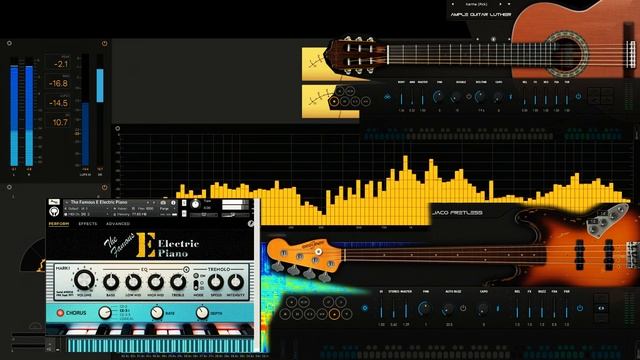Click the Jaco Fretless Capo knob
The width and height of the screenshot is (640, 360).
(483, 309)
